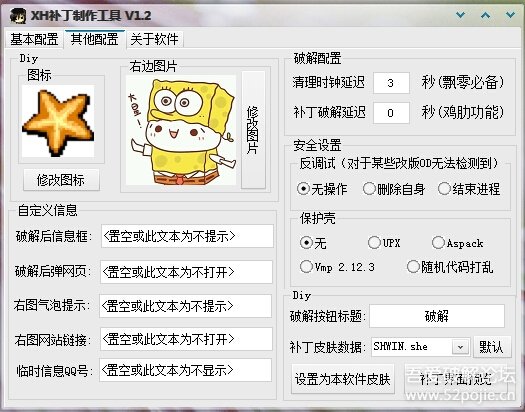
Task: Click the 补丁破解延迟 seconds field
Action: tap(391, 113)
